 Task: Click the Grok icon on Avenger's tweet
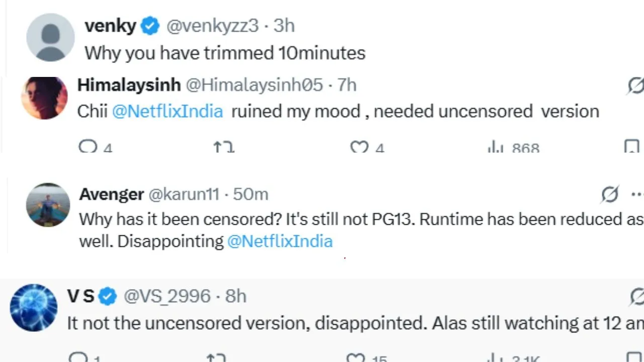coord(610,194)
